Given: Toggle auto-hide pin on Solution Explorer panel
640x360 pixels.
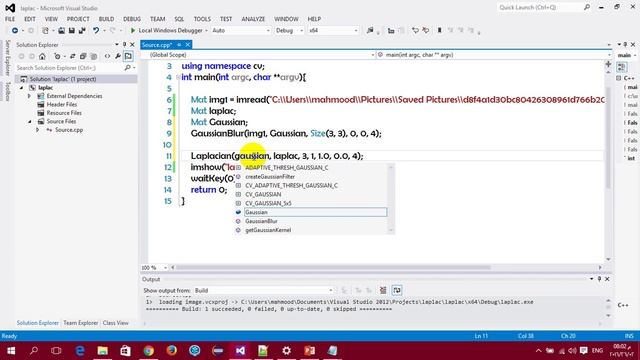Looking at the screenshot, I should tap(124, 45).
